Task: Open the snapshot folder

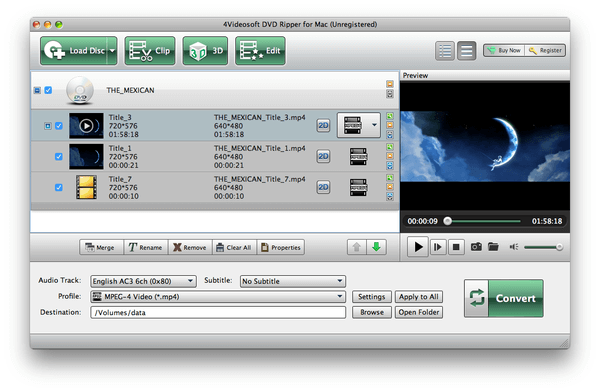Action: (x=493, y=247)
